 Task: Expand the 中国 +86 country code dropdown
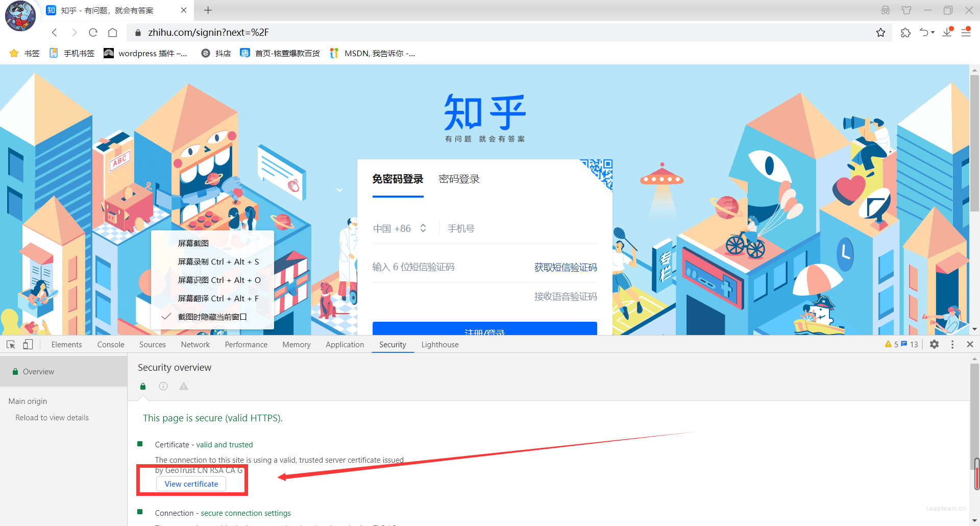click(400, 229)
